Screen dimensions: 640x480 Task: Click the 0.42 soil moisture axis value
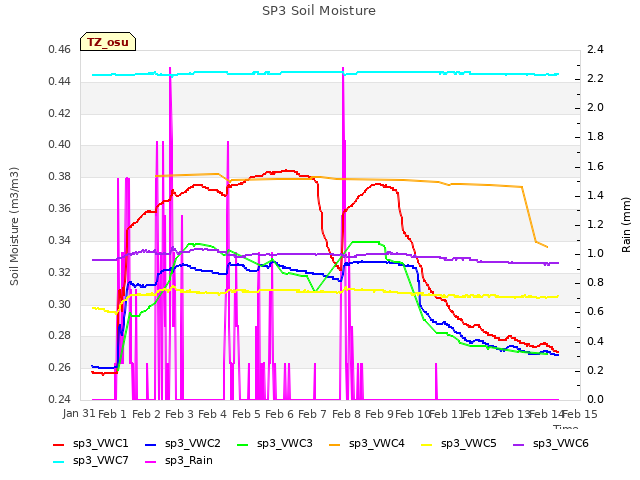point(60,113)
